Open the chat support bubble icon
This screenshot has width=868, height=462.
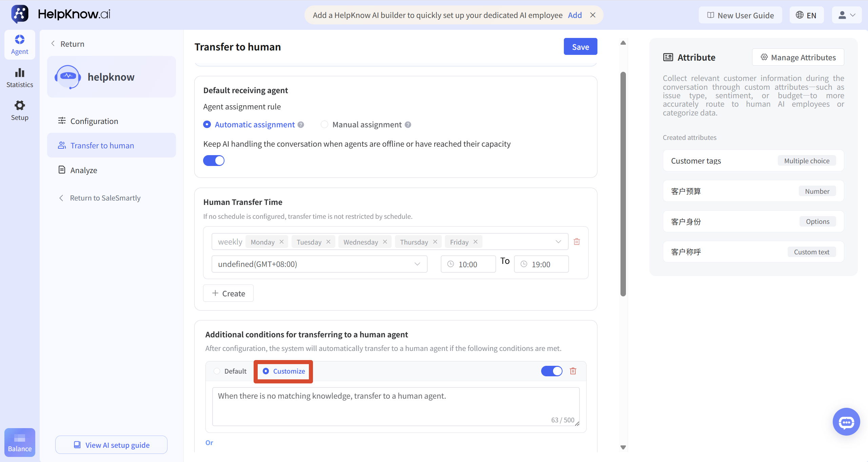846,422
